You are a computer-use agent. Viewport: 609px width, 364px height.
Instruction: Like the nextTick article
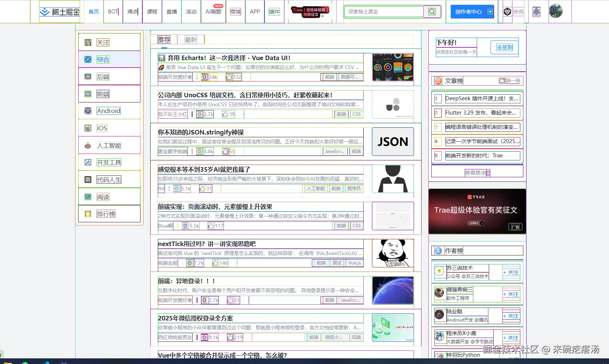[216, 263]
